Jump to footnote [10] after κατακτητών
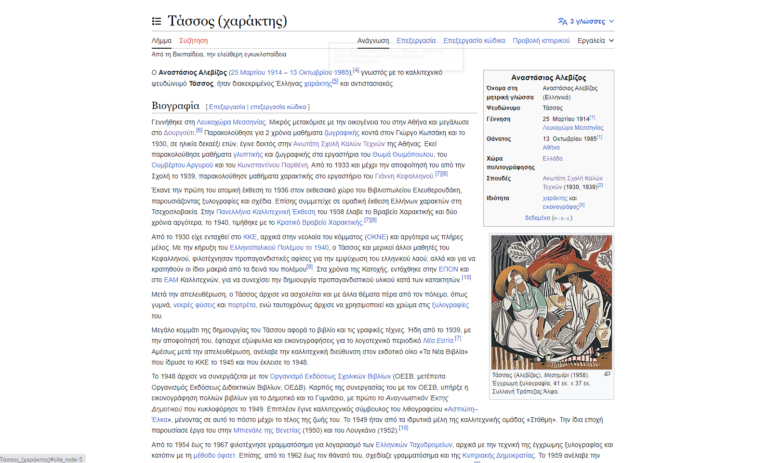The height and width of the screenshot is (463, 768). tap(466, 277)
